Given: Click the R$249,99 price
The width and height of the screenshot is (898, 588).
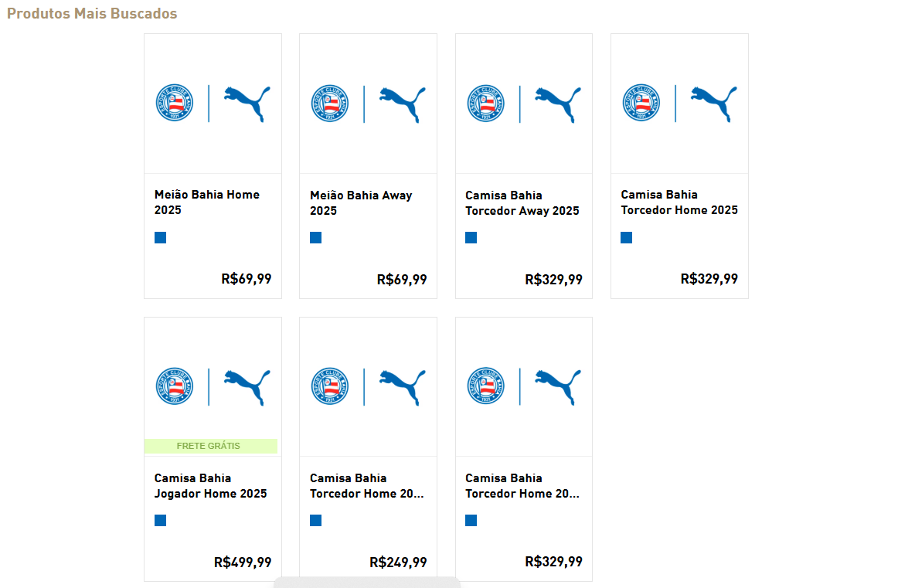Looking at the screenshot, I should pos(398,563).
